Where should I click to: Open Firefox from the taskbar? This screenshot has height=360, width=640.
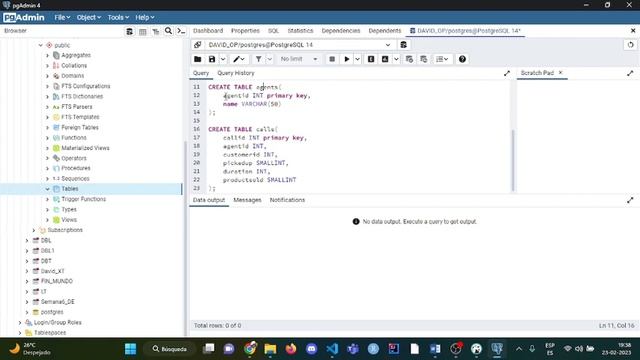291,349
